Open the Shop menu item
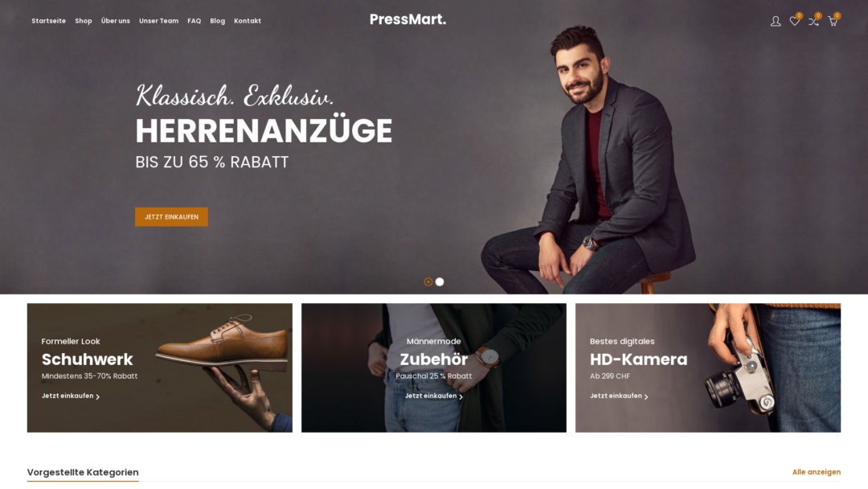 click(84, 21)
